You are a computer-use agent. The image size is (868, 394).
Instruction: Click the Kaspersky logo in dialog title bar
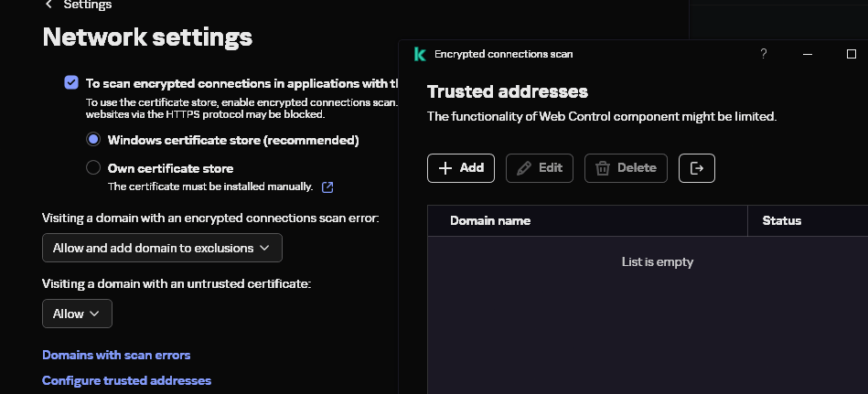coord(420,54)
